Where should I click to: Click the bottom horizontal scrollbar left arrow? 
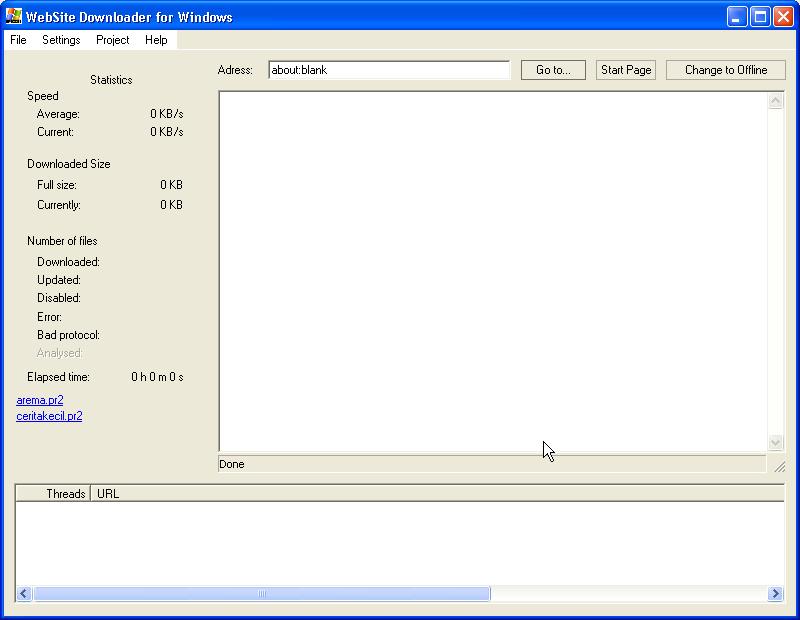click(22, 593)
